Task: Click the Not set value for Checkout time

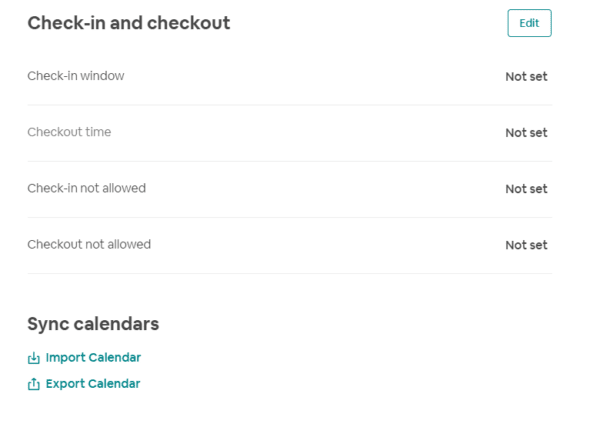Action: [x=526, y=133]
